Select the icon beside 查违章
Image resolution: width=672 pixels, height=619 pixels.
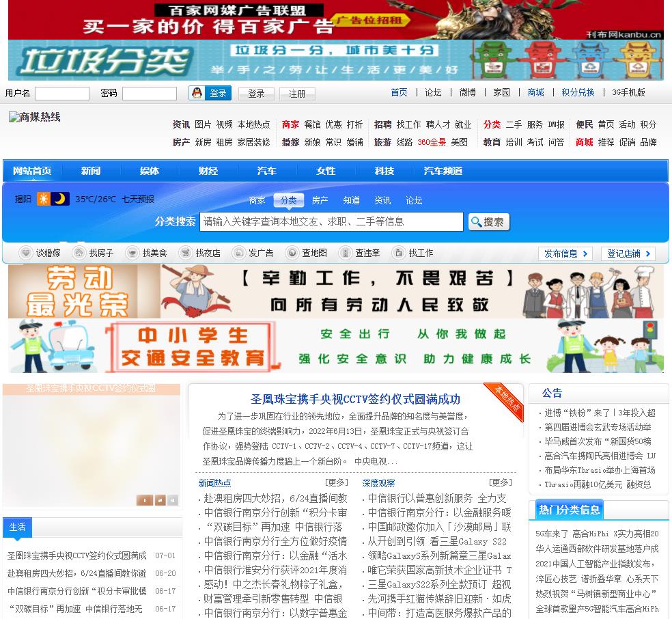pyautogui.click(x=345, y=253)
